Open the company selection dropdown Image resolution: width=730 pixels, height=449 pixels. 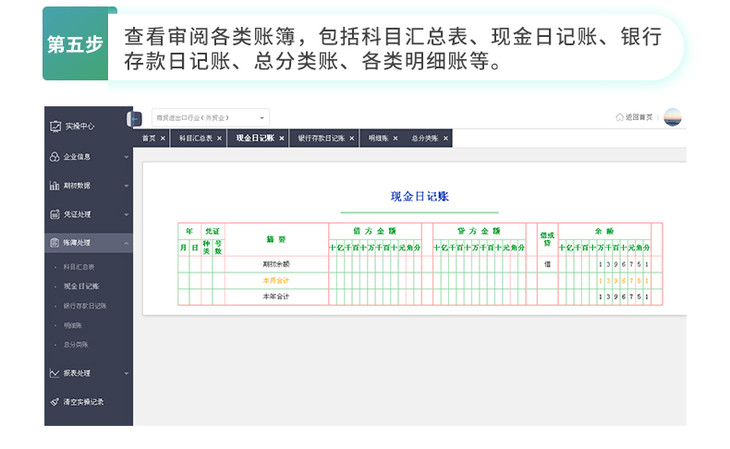tap(210, 117)
